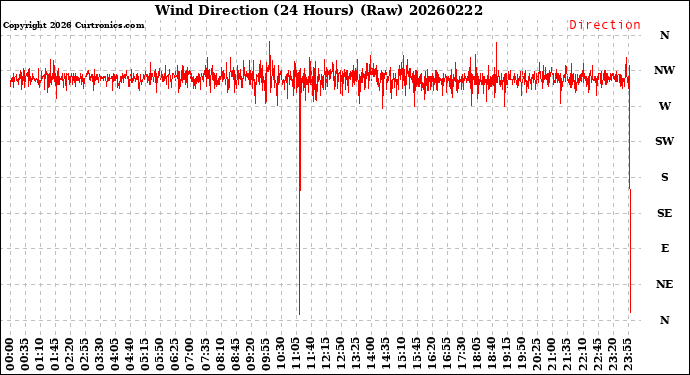Screen dimensions: 690x375
Task: Click the '00:00' time axis label
Action: (10, 355)
